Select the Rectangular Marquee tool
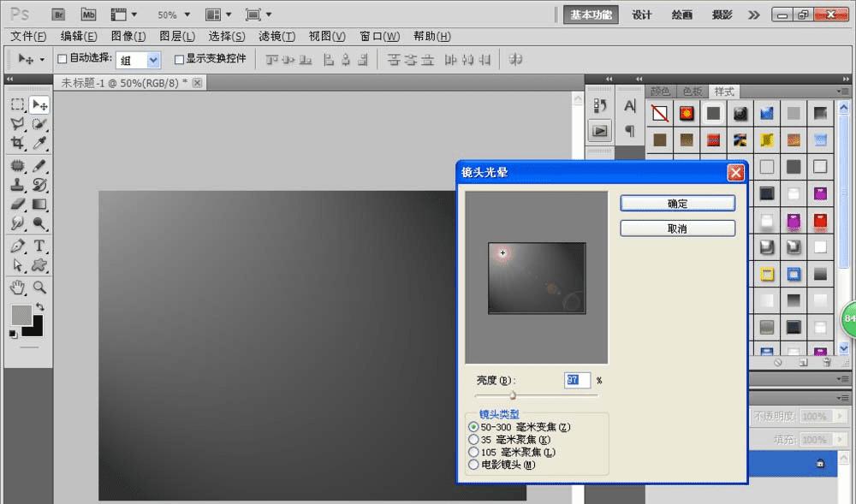The height and width of the screenshot is (504, 856). click(x=17, y=104)
